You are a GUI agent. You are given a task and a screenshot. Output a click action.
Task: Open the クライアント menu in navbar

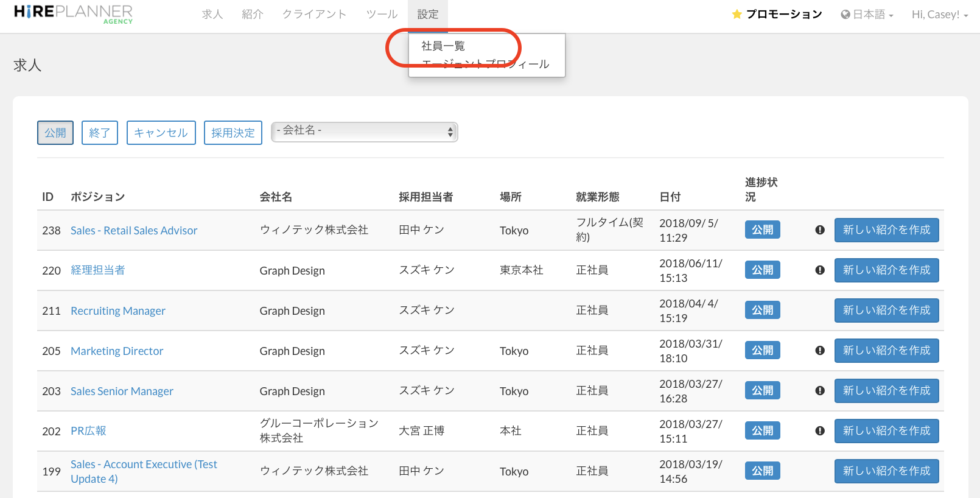314,15
